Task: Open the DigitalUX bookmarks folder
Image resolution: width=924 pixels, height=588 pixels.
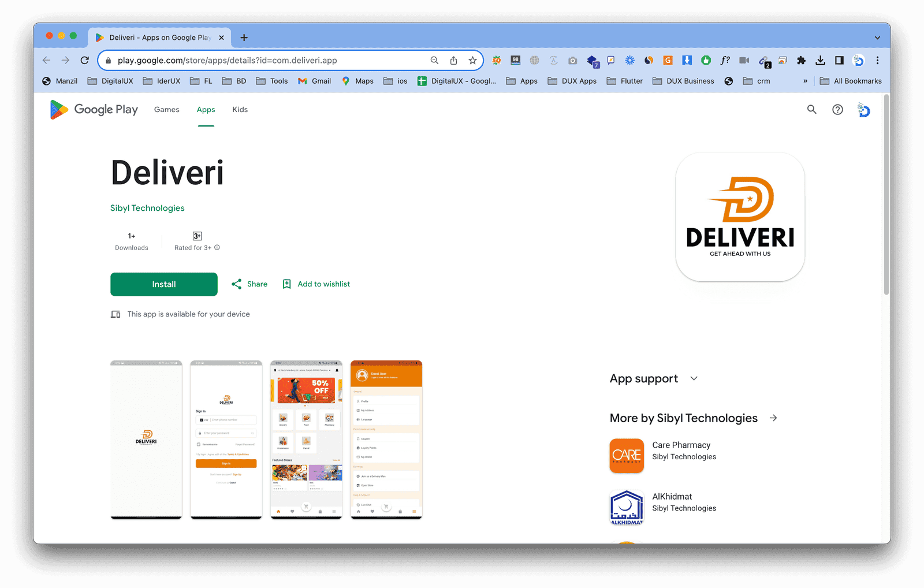Action: click(110, 81)
